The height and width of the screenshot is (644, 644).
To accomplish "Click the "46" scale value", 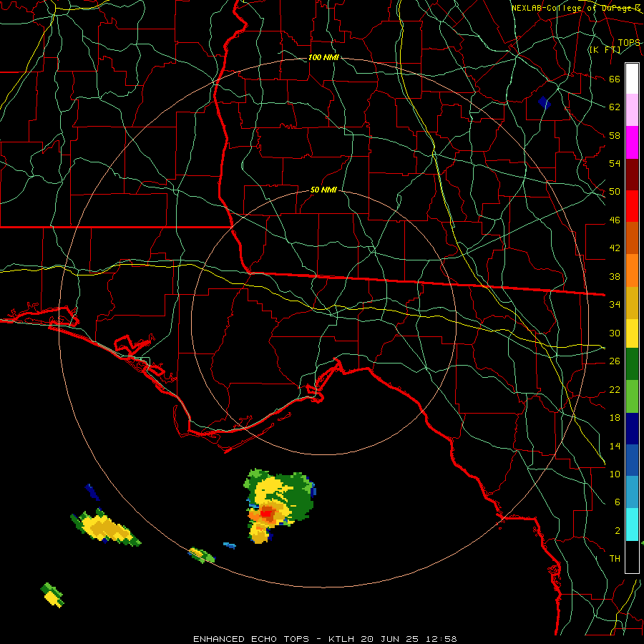I will coord(615,220).
